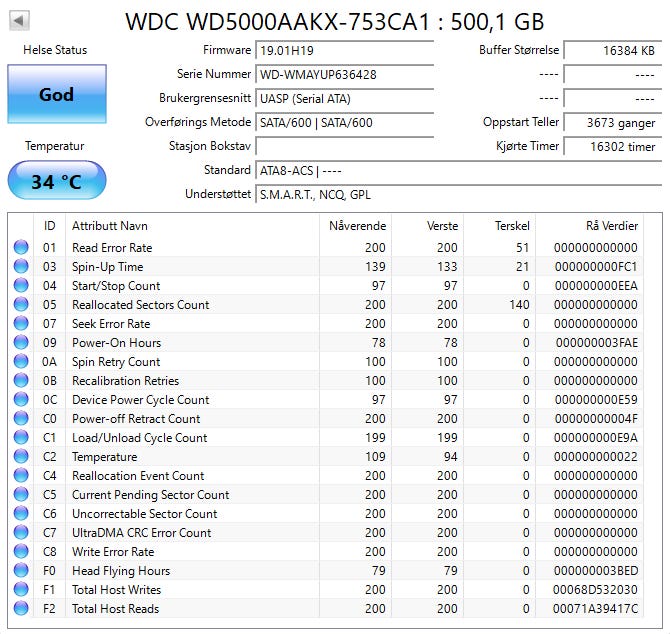Viewport: 670px width, 634px height.
Task: Click the status orb for Recalibration Retries
Action: coord(21,380)
